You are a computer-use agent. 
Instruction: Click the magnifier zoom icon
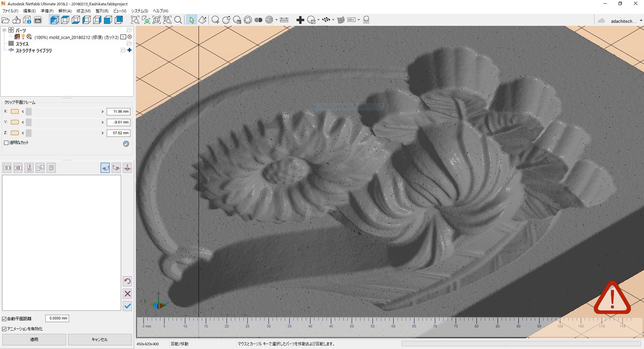pos(178,20)
